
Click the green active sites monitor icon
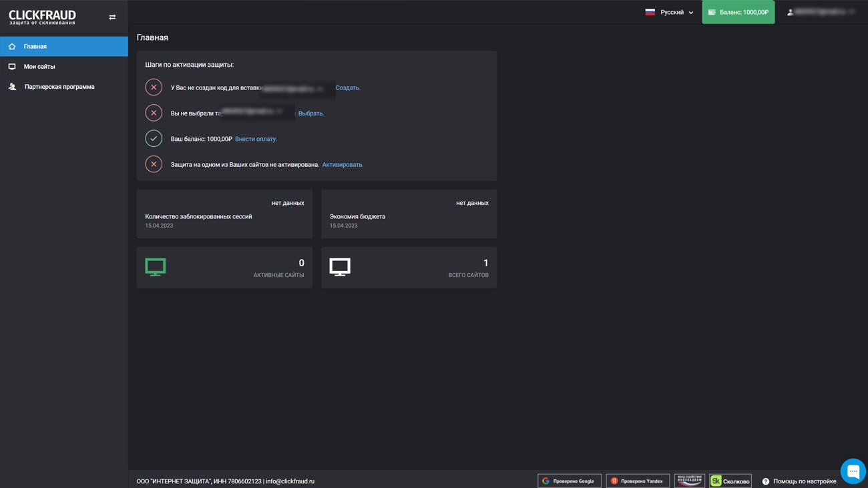point(156,267)
